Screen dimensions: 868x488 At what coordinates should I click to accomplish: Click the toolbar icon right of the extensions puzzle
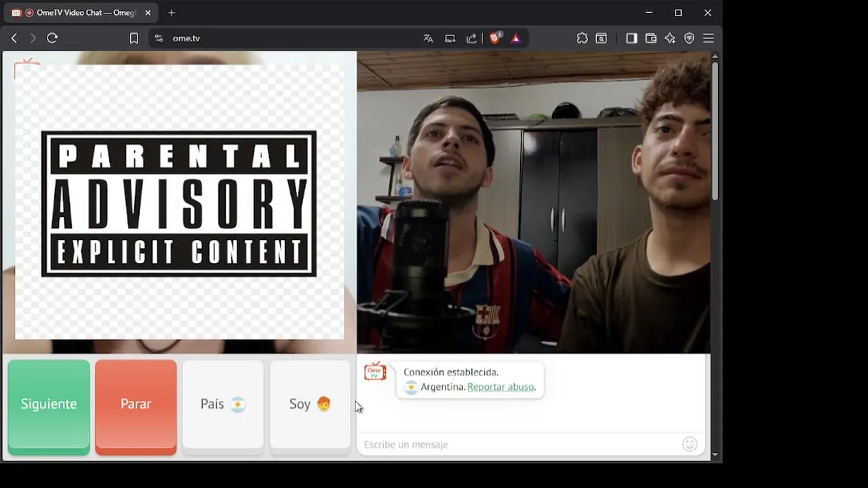click(x=601, y=39)
